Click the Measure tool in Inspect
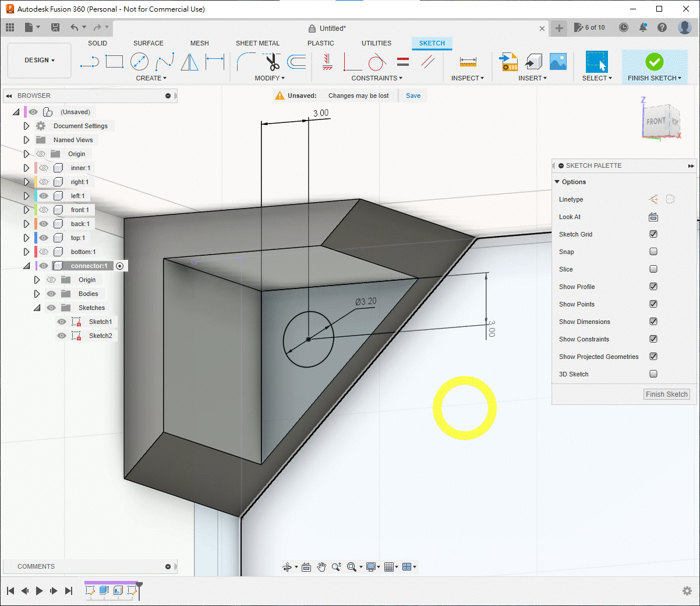The width and height of the screenshot is (700, 606). (x=468, y=62)
